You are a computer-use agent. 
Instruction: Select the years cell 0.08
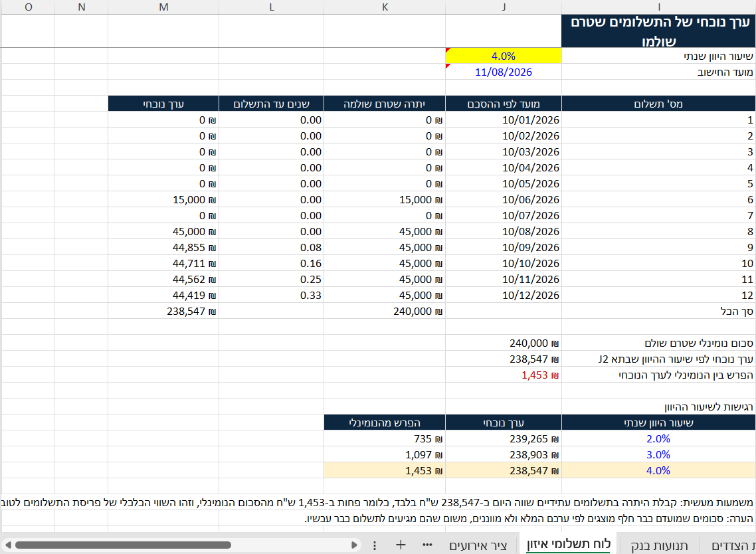tap(272, 247)
